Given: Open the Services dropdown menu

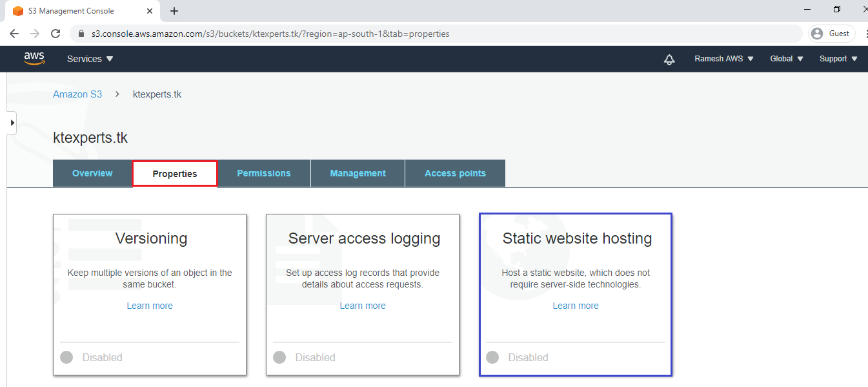Looking at the screenshot, I should coord(90,59).
